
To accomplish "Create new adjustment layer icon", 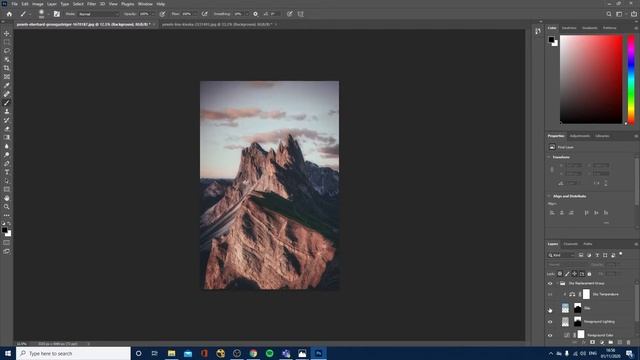I will point(602,342).
